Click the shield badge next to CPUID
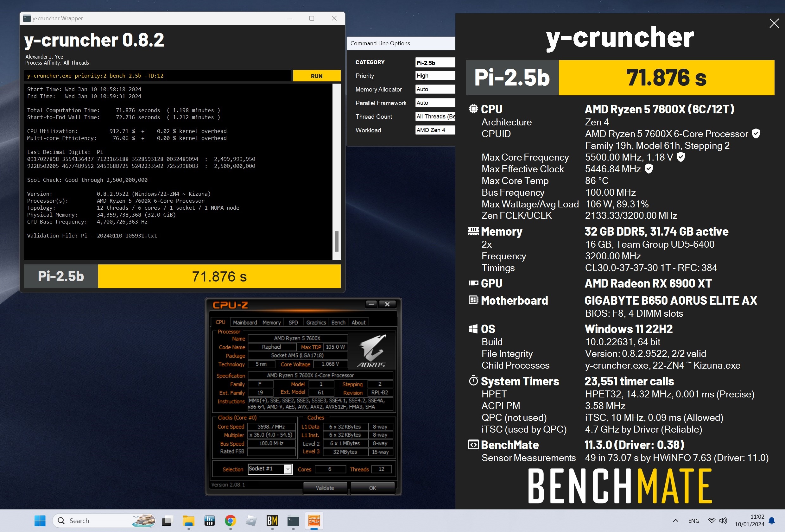This screenshot has width=785, height=532. coord(756,133)
